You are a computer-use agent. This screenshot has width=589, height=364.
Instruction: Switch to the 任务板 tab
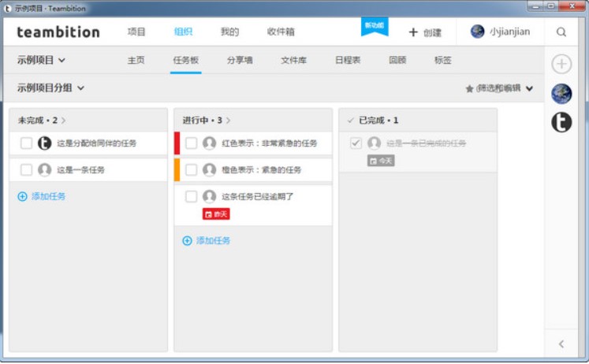185,60
